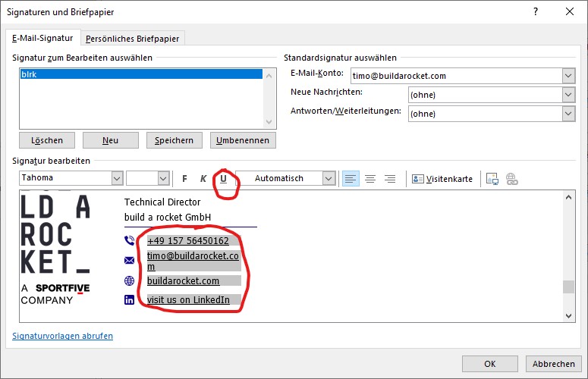Open the Signaturvorlagen abrufen link
Image resolution: width=588 pixels, height=379 pixels.
click(63, 336)
